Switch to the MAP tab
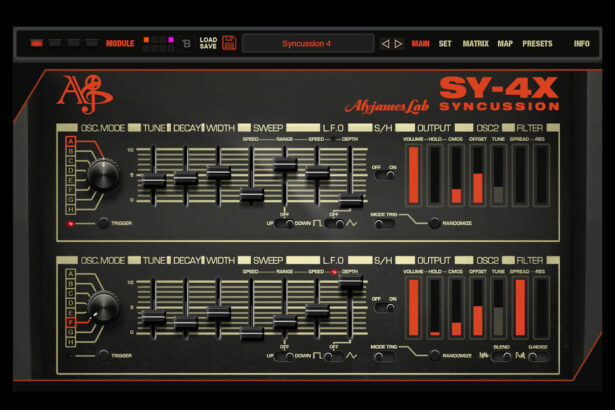 505,44
